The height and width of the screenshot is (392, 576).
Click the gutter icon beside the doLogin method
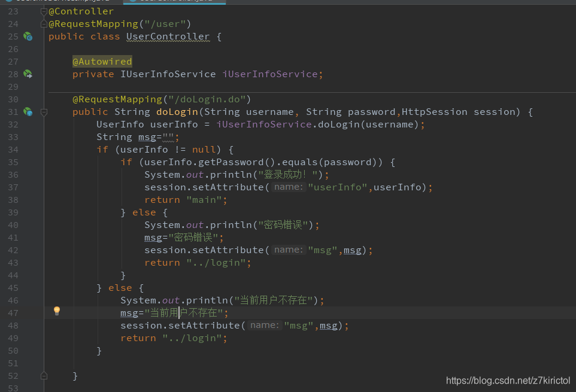28,112
